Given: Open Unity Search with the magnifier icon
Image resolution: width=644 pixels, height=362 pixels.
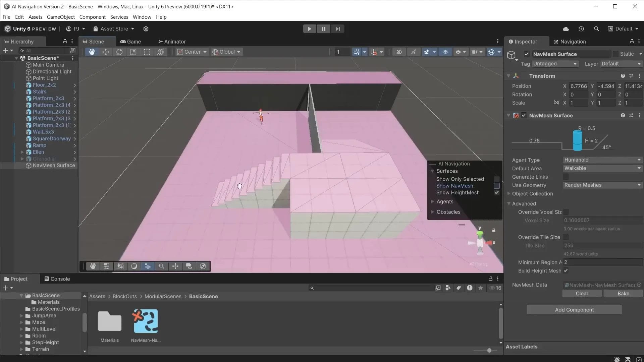Looking at the screenshot, I should (x=597, y=29).
